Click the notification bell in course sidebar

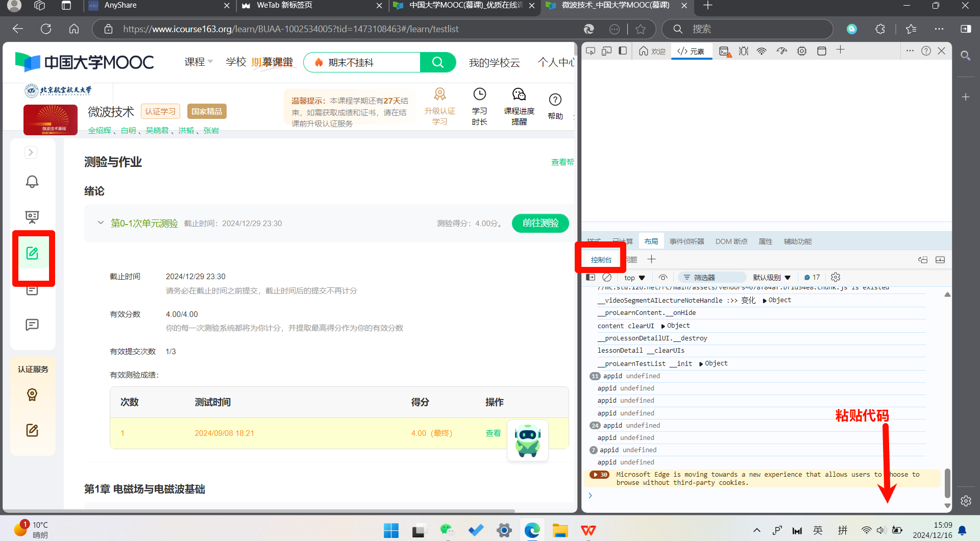coord(32,182)
